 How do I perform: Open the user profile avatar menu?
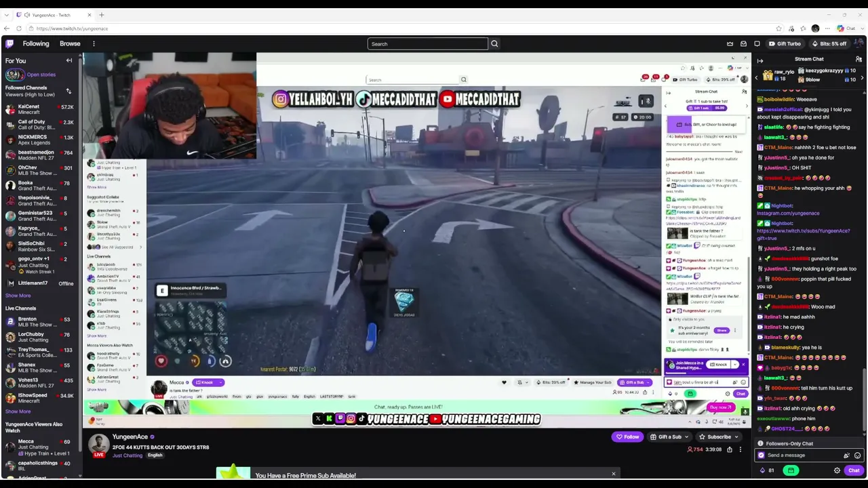[859, 43]
